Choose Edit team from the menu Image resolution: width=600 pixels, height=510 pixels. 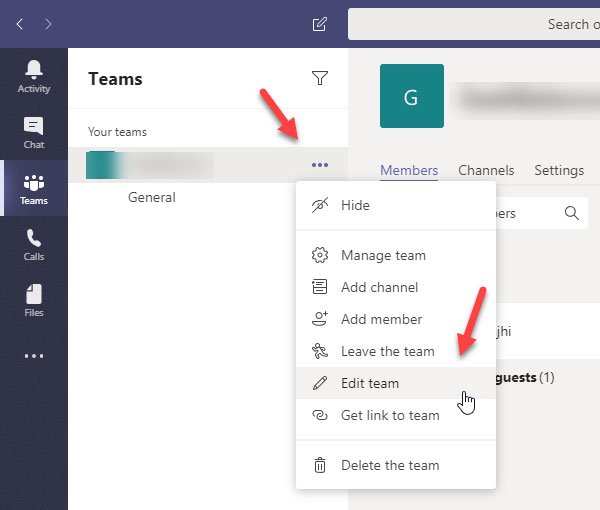pyautogui.click(x=396, y=383)
